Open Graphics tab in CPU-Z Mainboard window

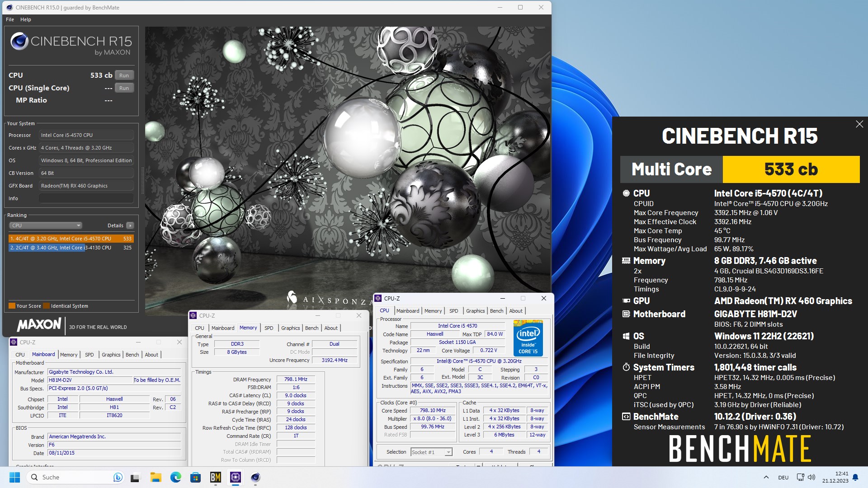coord(111,355)
